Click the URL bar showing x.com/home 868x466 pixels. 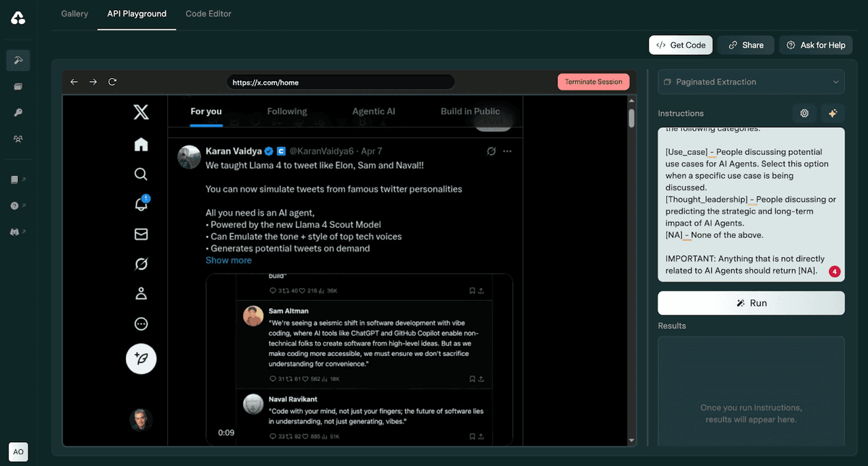(340, 82)
